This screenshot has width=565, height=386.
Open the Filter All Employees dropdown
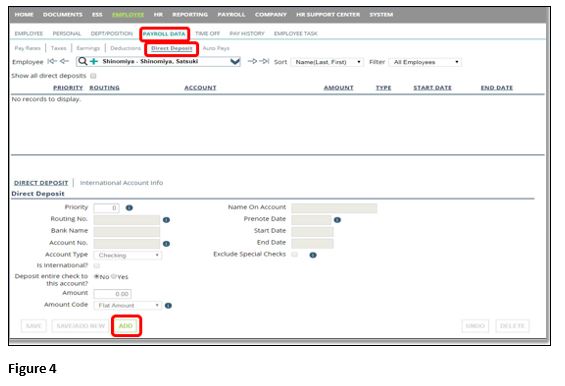click(425, 62)
